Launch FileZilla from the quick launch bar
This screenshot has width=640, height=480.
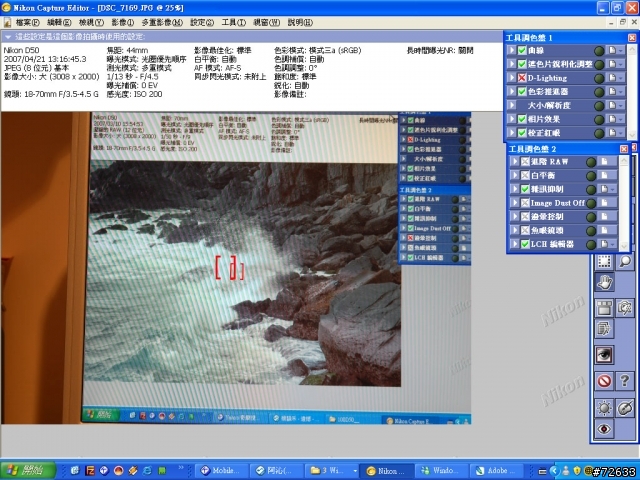(90, 471)
